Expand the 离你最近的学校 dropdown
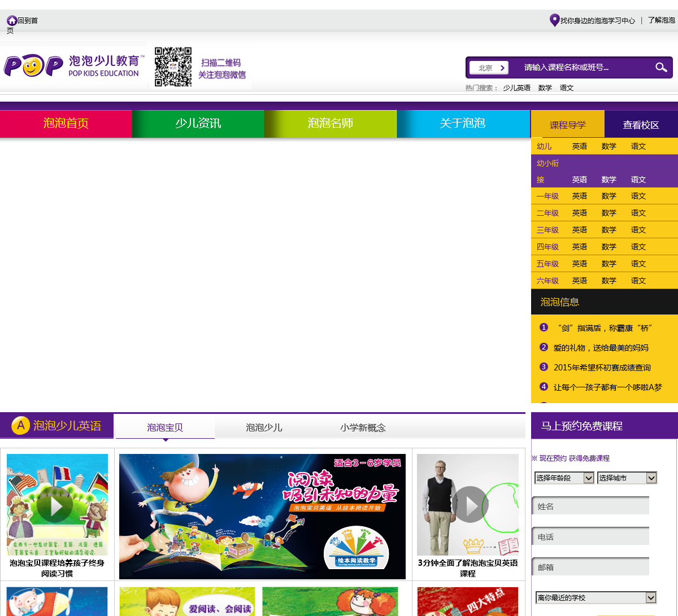The image size is (678, 616). [596, 597]
